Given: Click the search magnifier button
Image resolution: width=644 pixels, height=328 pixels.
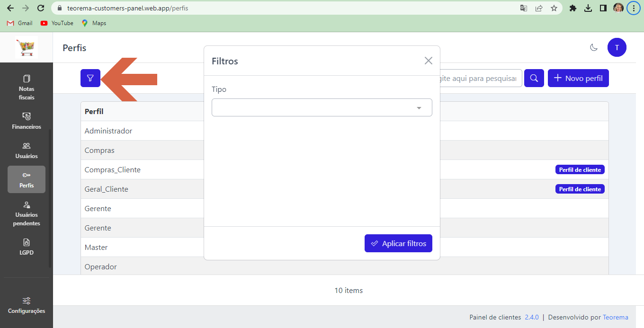Looking at the screenshot, I should point(534,78).
